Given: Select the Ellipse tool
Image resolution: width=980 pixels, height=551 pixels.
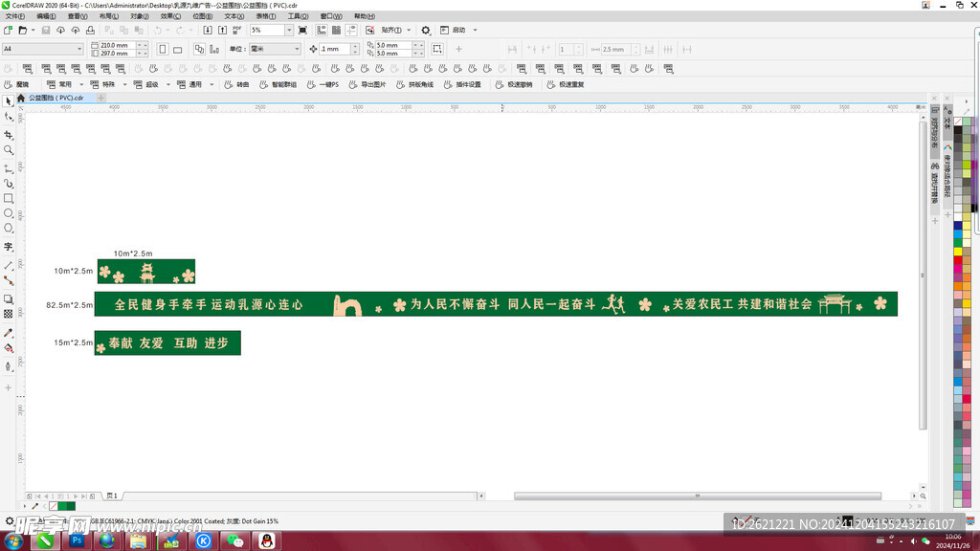Looking at the screenshot, I should point(9,213).
